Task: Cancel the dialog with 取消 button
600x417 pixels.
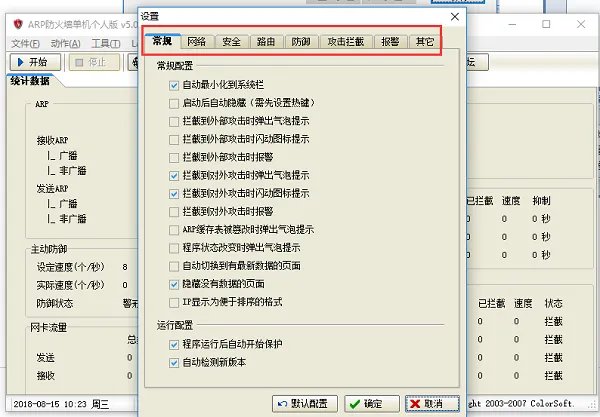Action: 425,403
